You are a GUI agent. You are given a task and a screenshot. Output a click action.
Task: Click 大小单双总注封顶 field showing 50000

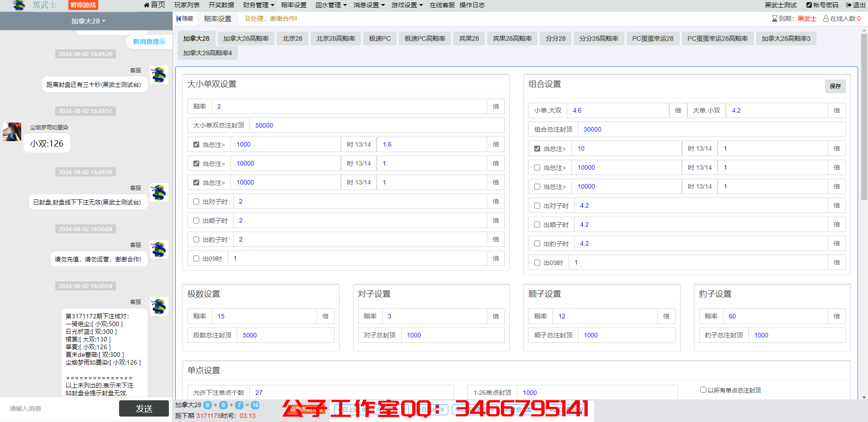tap(377, 125)
